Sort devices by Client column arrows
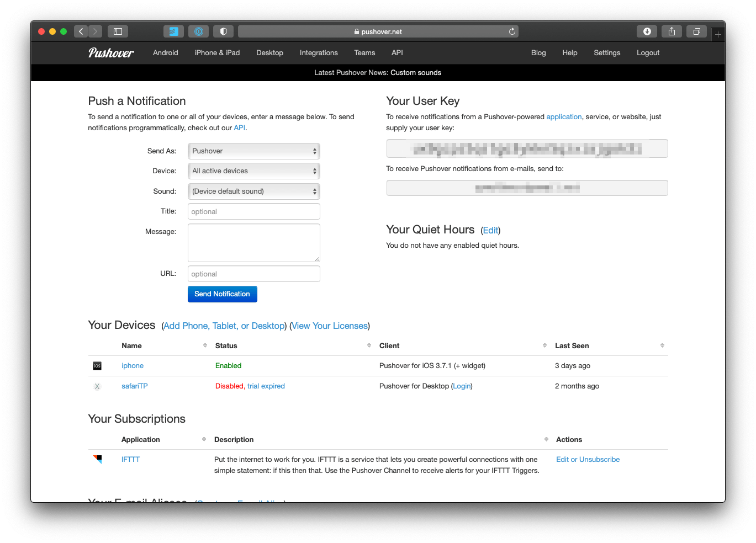This screenshot has height=543, width=756. coord(544,345)
